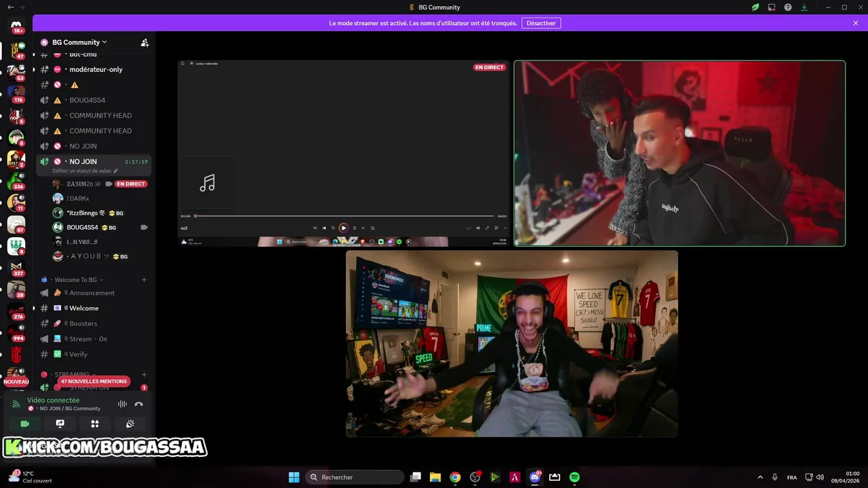Open the Verify channel
Image resolution: width=868 pixels, height=488 pixels.
pyautogui.click(x=94, y=354)
